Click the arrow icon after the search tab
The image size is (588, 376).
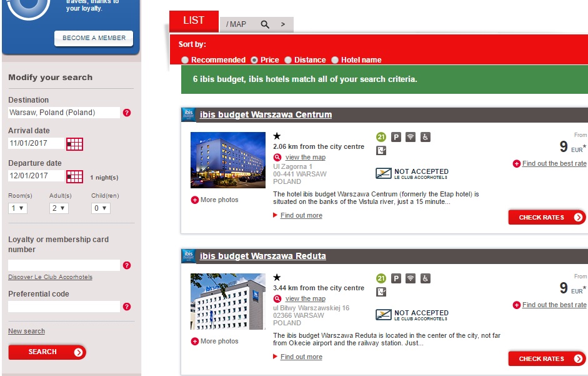click(x=282, y=24)
